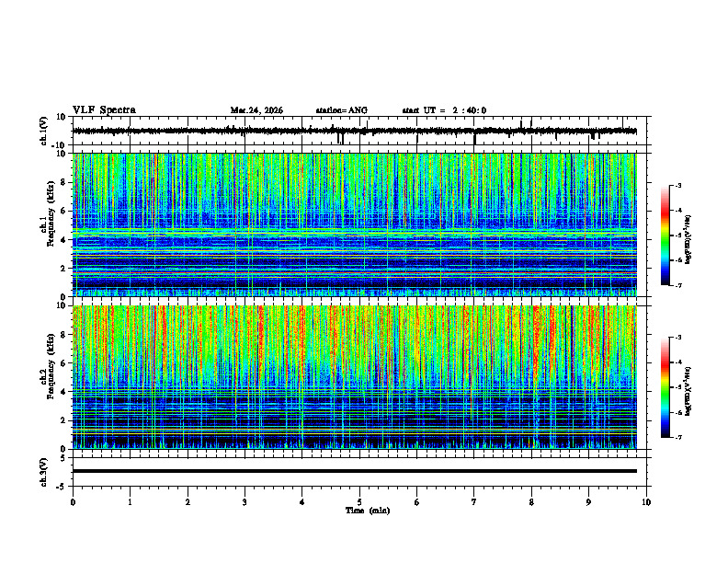Click the "ch.1(V)" waveform axis label

(44, 131)
